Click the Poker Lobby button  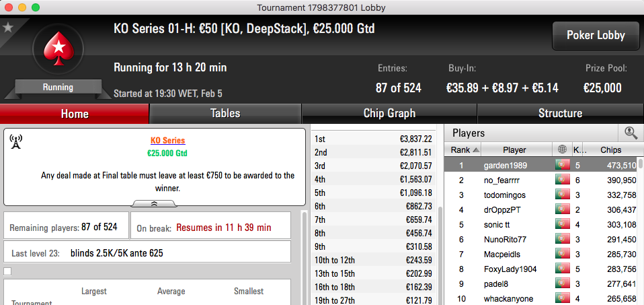pyautogui.click(x=596, y=36)
